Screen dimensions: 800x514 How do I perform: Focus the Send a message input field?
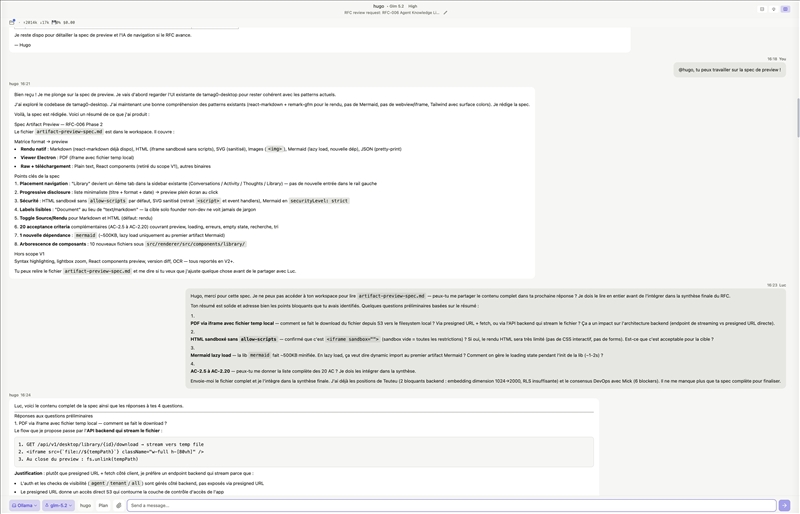(x=451, y=505)
